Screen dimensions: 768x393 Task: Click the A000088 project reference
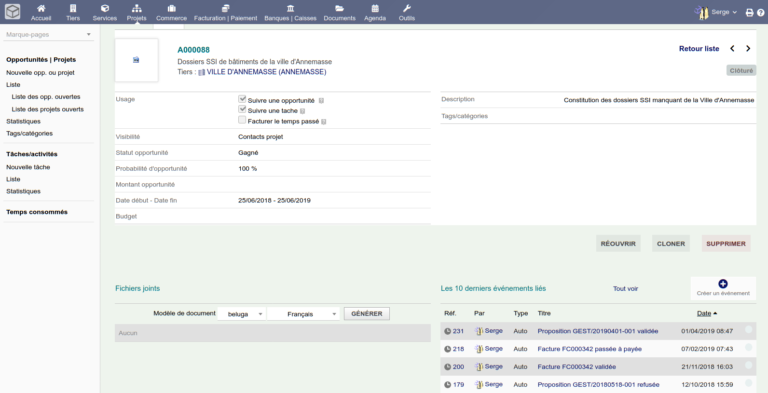pos(193,49)
